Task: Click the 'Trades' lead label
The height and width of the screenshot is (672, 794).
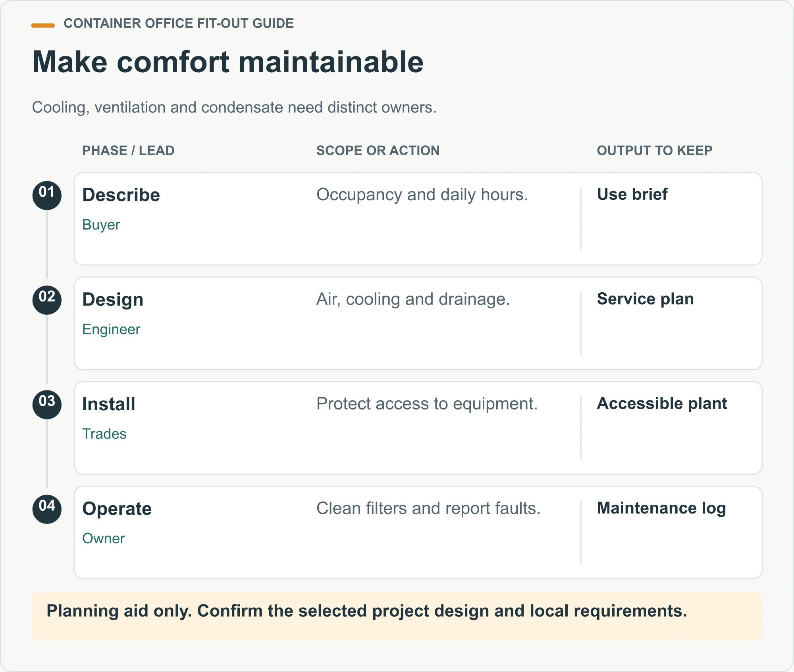Action: (x=104, y=434)
